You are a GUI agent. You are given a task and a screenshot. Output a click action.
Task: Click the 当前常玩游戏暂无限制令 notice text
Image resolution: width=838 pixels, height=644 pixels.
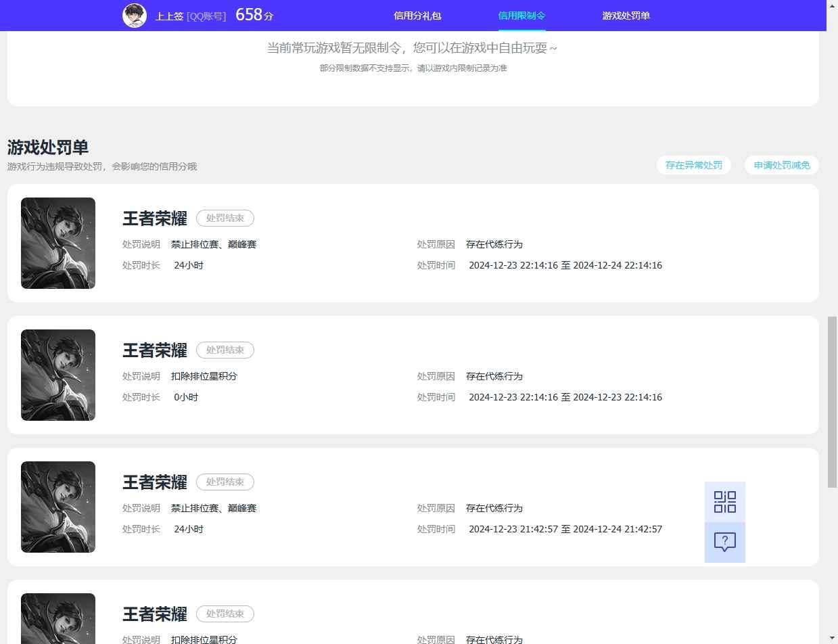click(413, 48)
